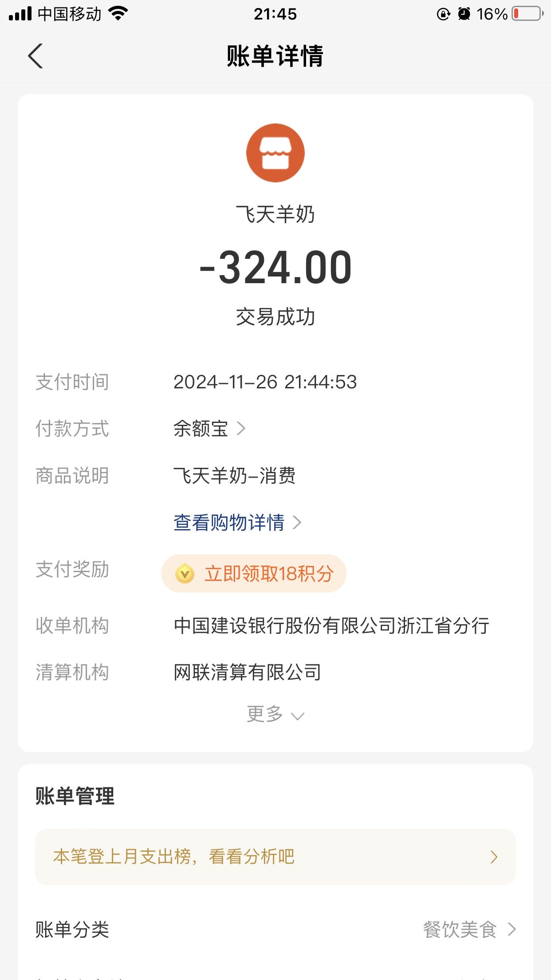Tap the 账单详情 page title
The height and width of the screenshot is (980, 551).
click(275, 56)
